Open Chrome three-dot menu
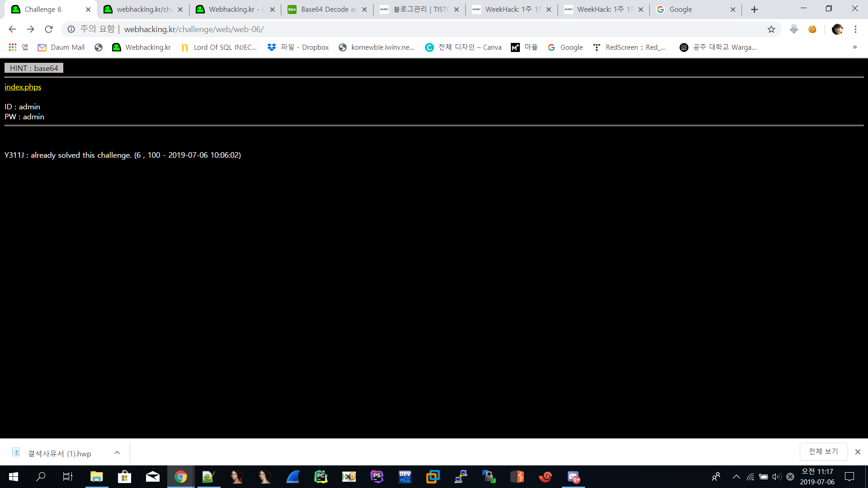Viewport: 868px width, 488px height. 855,29
